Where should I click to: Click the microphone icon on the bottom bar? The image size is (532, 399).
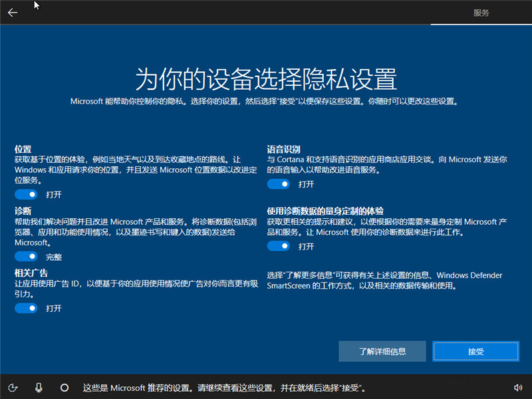click(39, 388)
